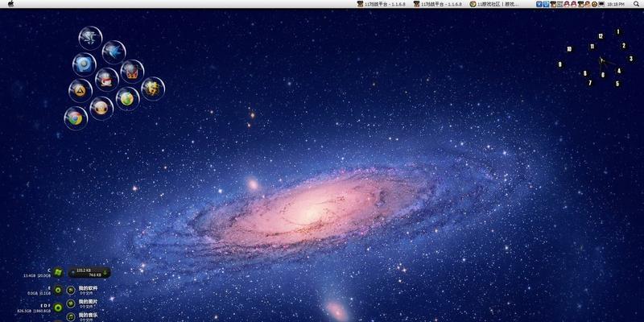Open the red-cap character bubble icon
Viewport: 644px width, 322px height.
[107, 79]
